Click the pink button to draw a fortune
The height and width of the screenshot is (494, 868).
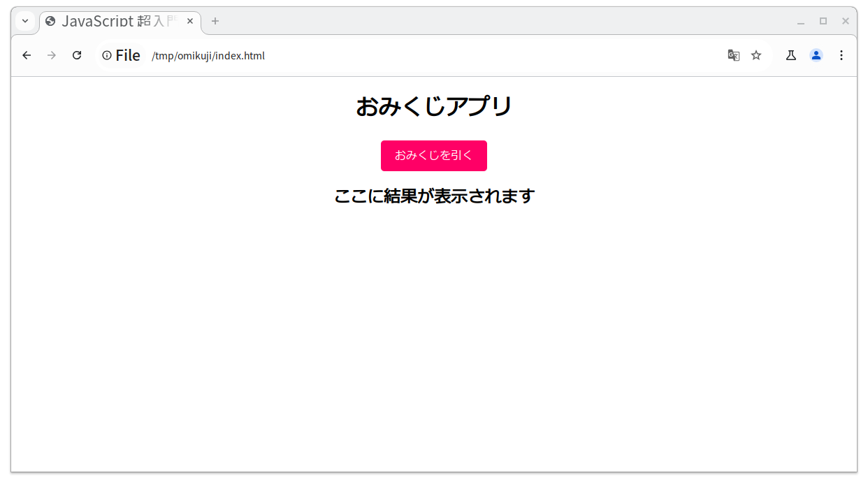point(434,155)
